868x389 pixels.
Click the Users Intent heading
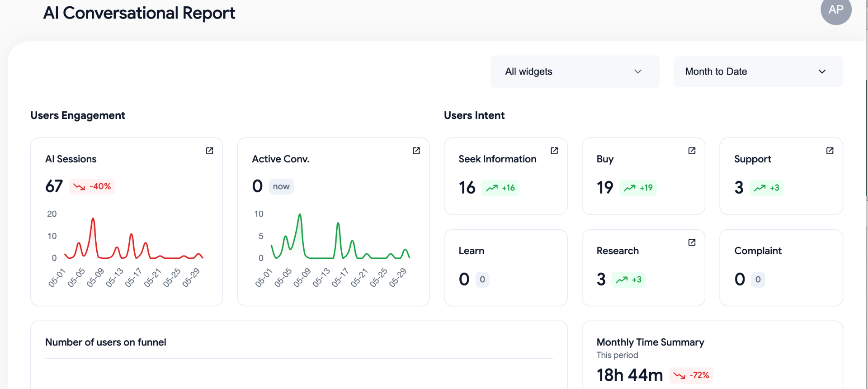click(474, 115)
